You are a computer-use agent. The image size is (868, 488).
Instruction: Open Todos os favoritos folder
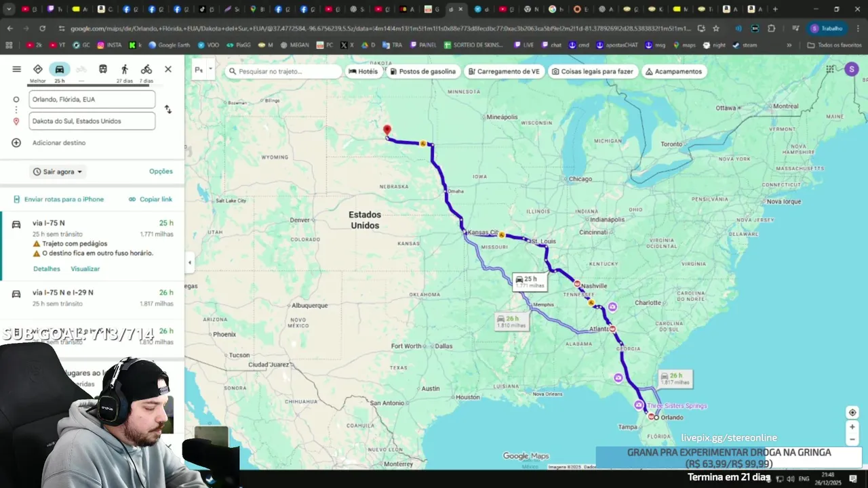point(834,45)
